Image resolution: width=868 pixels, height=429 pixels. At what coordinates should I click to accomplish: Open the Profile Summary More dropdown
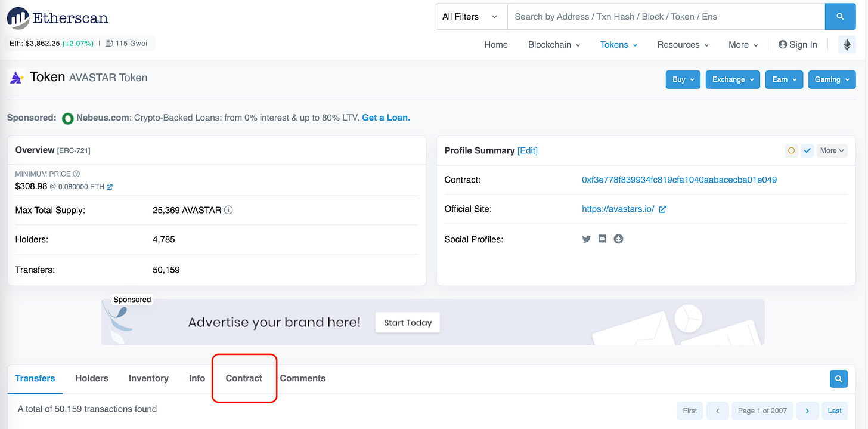832,150
